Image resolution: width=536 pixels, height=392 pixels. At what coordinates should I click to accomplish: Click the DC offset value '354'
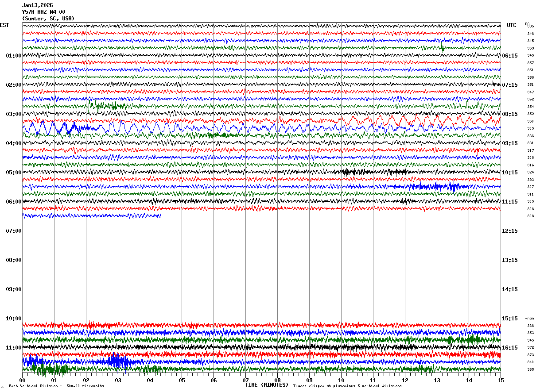pos(531,107)
